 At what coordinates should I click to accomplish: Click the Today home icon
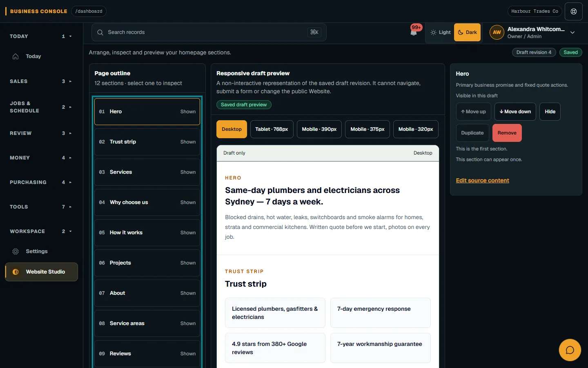16,56
